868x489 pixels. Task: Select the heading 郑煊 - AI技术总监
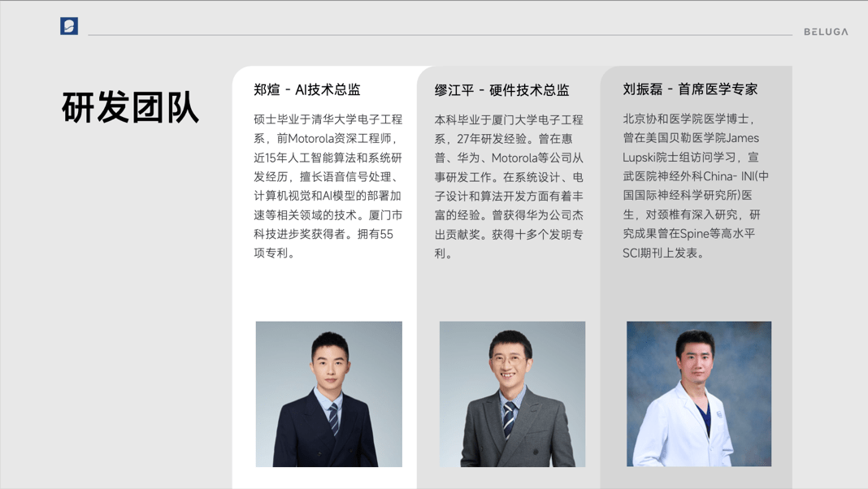coord(306,89)
